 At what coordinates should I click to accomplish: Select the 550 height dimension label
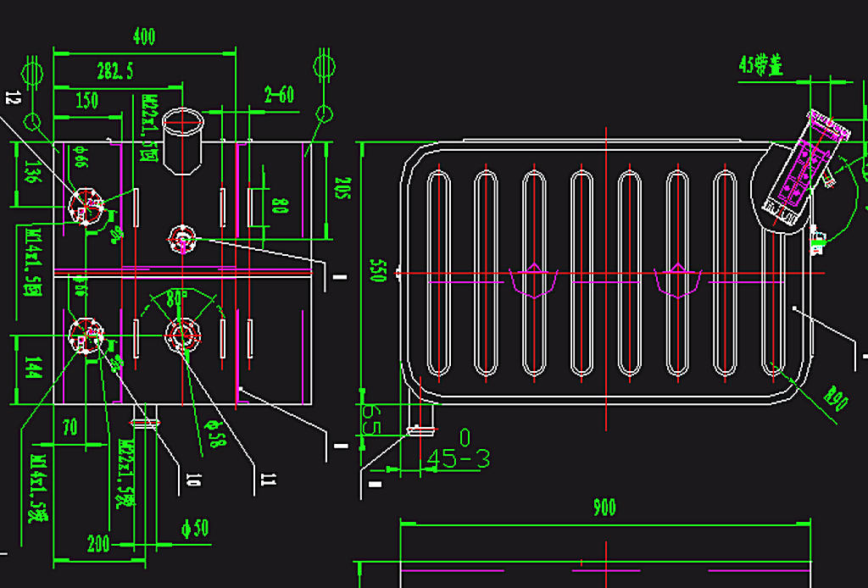point(378,271)
